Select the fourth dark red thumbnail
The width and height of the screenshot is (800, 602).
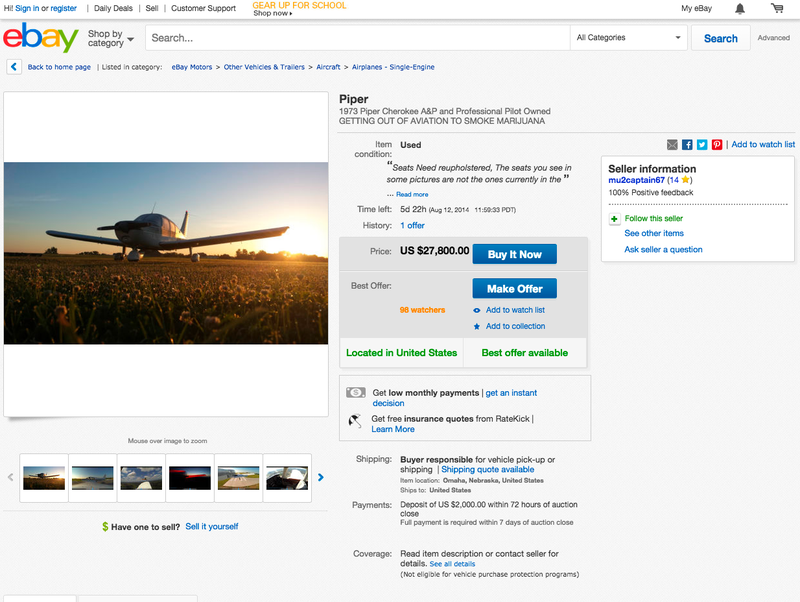[x=190, y=478]
